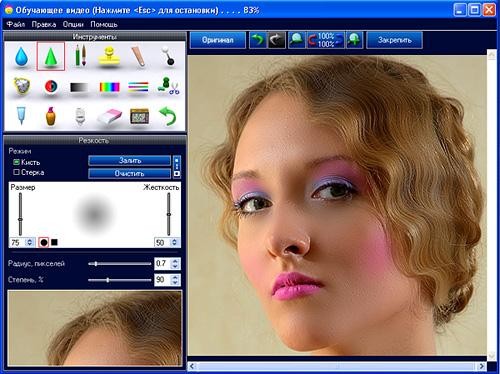500x374 pixels.
Task: Select the Red Eye removal tool
Action: tap(51, 86)
